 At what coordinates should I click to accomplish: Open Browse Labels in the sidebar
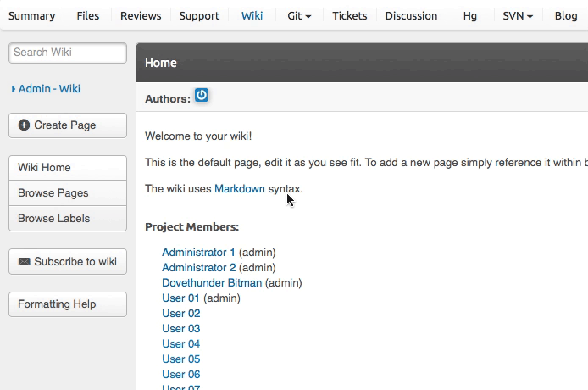point(54,219)
